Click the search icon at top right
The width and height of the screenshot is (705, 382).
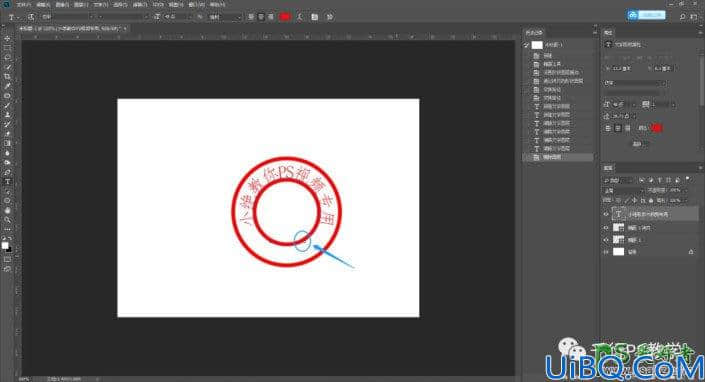click(x=682, y=16)
